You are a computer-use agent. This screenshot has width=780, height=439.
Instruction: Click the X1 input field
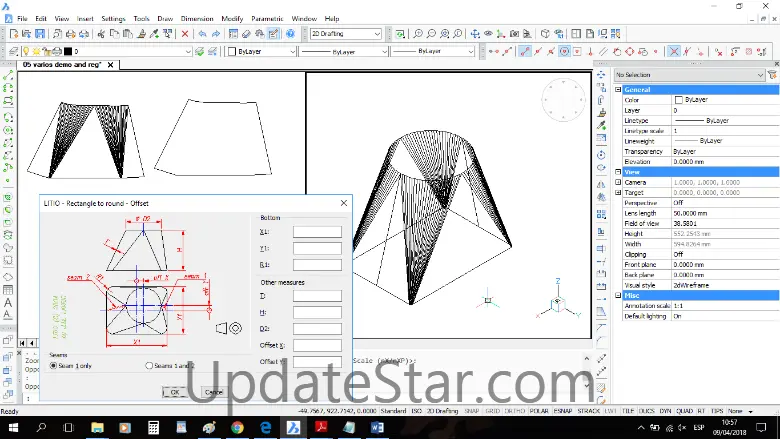pos(317,232)
